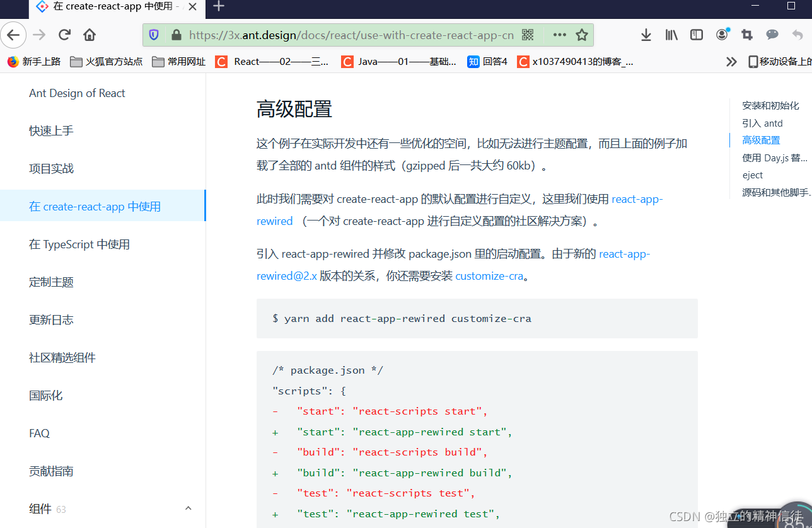Jump to eject anchor
812x528 pixels.
(x=752, y=175)
